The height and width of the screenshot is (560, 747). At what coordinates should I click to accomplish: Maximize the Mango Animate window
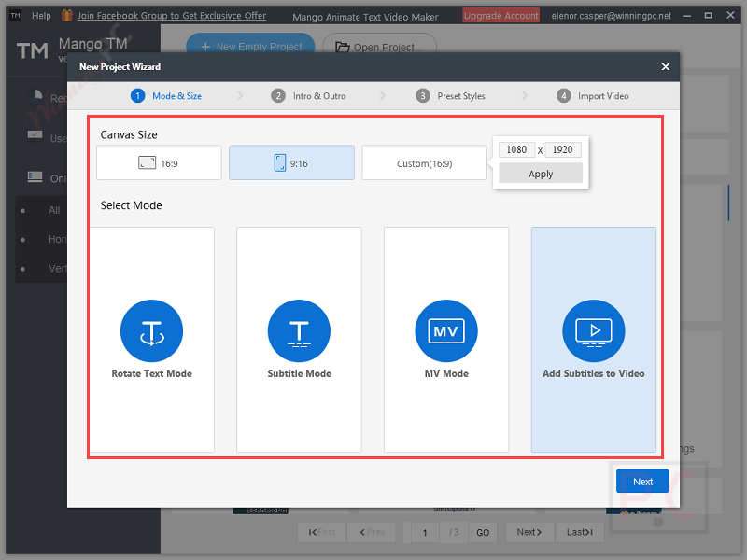click(709, 16)
